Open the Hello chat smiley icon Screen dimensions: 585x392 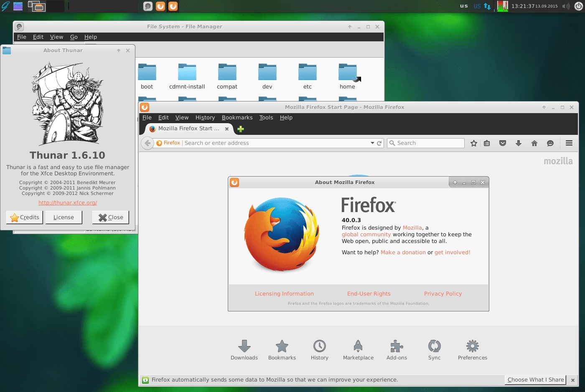pyautogui.click(x=550, y=143)
